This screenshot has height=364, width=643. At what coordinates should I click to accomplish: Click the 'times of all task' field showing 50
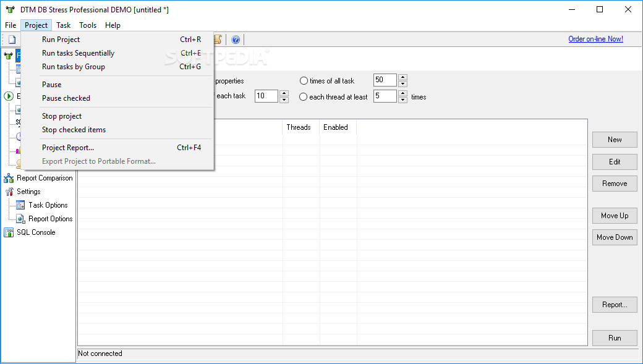(385, 80)
